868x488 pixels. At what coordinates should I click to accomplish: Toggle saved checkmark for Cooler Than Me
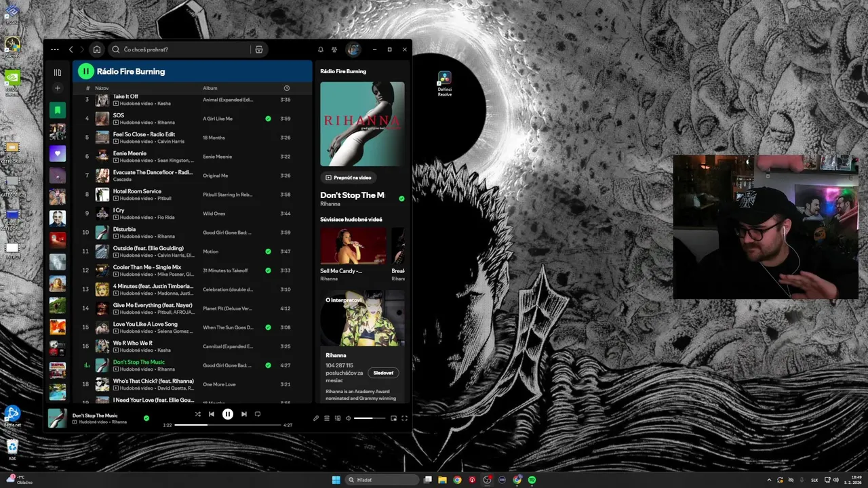(268, 270)
